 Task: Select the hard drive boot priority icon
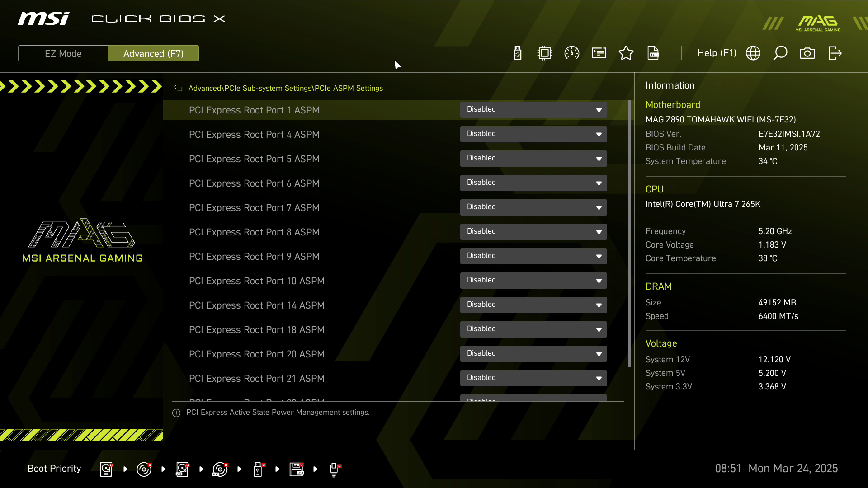106,469
